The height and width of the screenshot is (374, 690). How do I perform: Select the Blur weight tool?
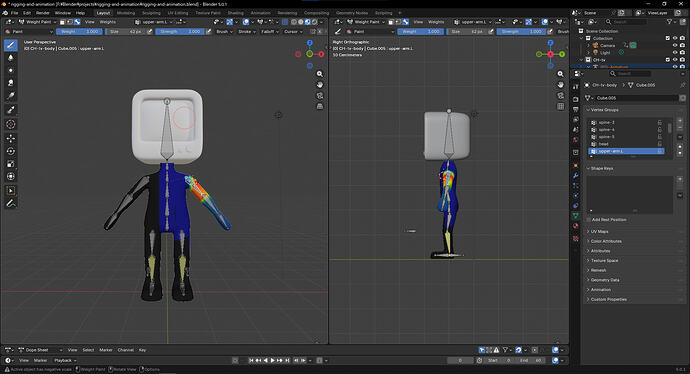11,58
